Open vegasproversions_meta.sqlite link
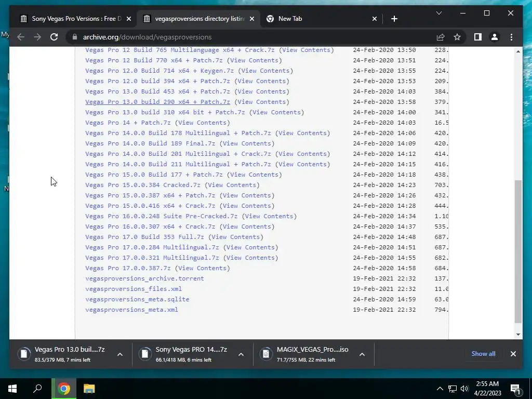 [137, 299]
